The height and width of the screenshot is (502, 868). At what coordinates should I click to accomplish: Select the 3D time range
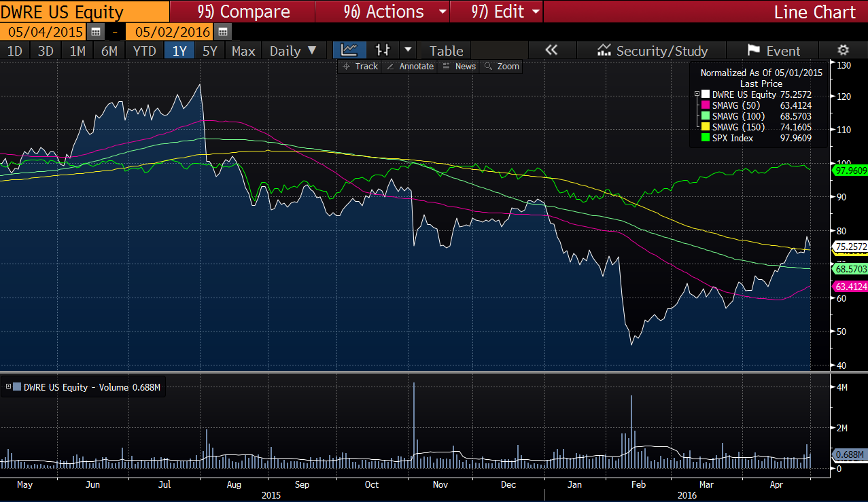click(46, 50)
